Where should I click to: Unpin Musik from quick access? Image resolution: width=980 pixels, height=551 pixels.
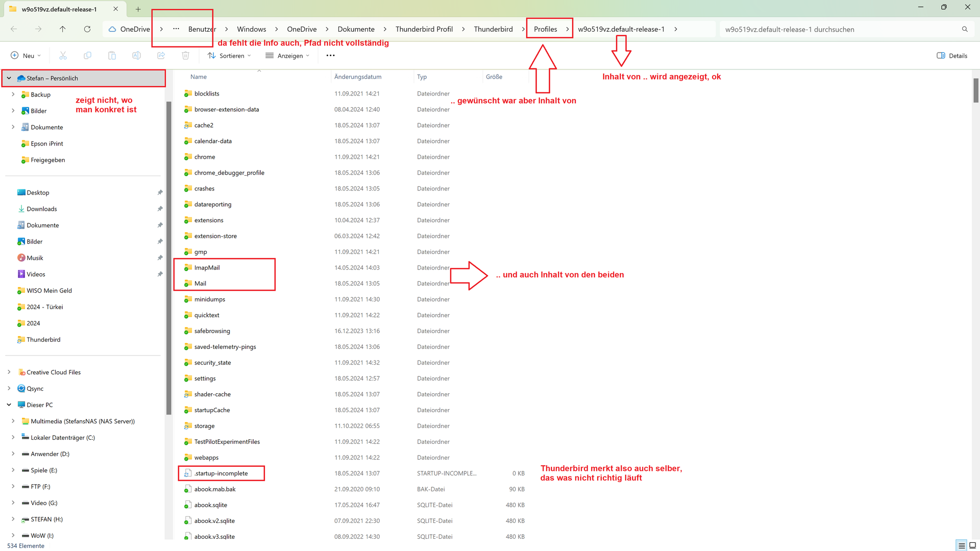tap(160, 258)
